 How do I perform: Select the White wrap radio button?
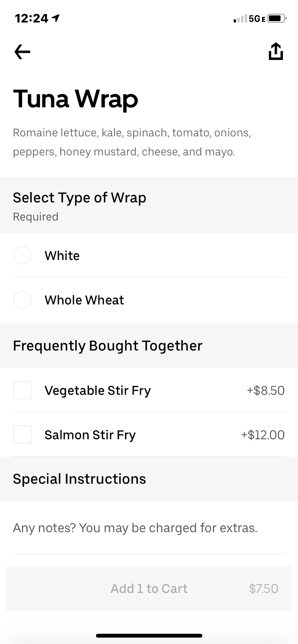coord(23,256)
